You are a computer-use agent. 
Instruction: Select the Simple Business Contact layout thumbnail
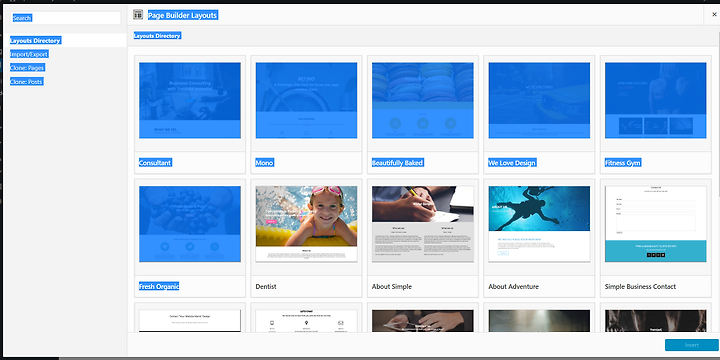point(655,224)
